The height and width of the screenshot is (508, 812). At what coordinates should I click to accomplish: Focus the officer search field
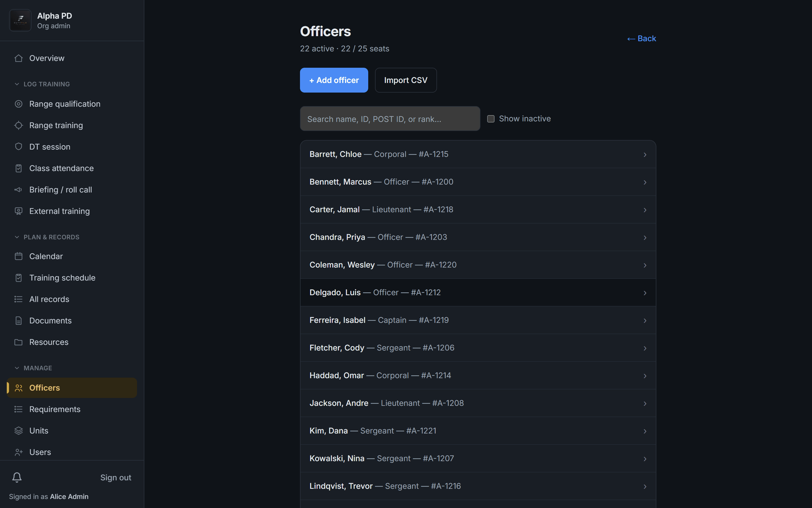390,119
